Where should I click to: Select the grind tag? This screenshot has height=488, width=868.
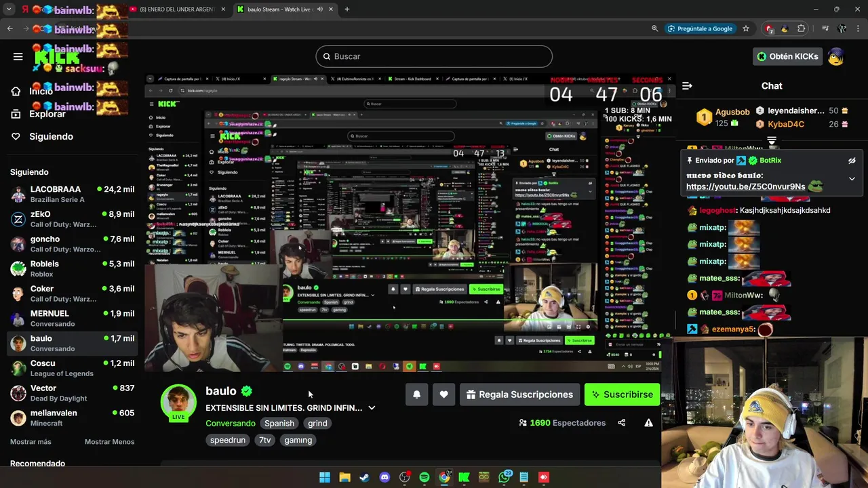pyautogui.click(x=317, y=423)
